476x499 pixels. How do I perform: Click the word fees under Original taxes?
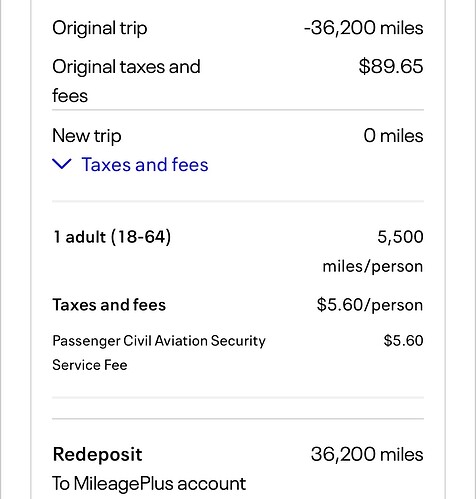click(x=70, y=96)
